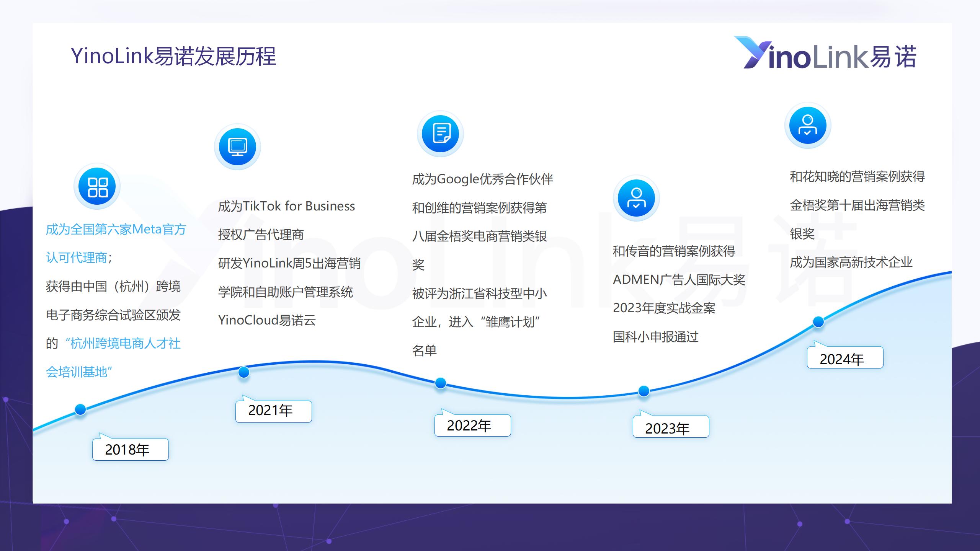Click the text YinoCloud易诺云
The image size is (980, 551).
pos(267,320)
